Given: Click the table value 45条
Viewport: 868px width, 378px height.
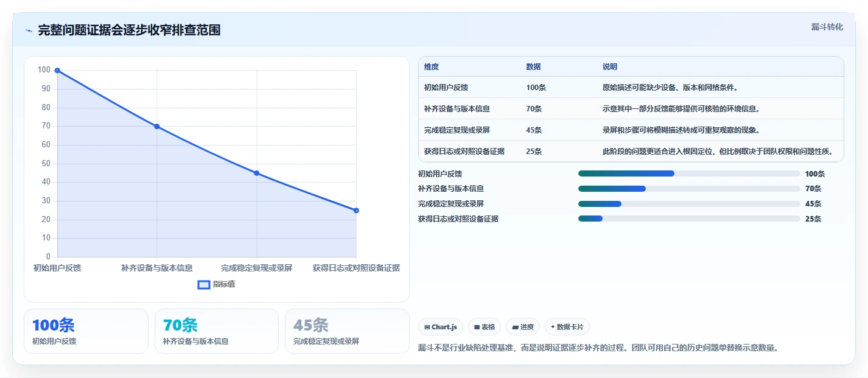Looking at the screenshot, I should click(534, 130).
